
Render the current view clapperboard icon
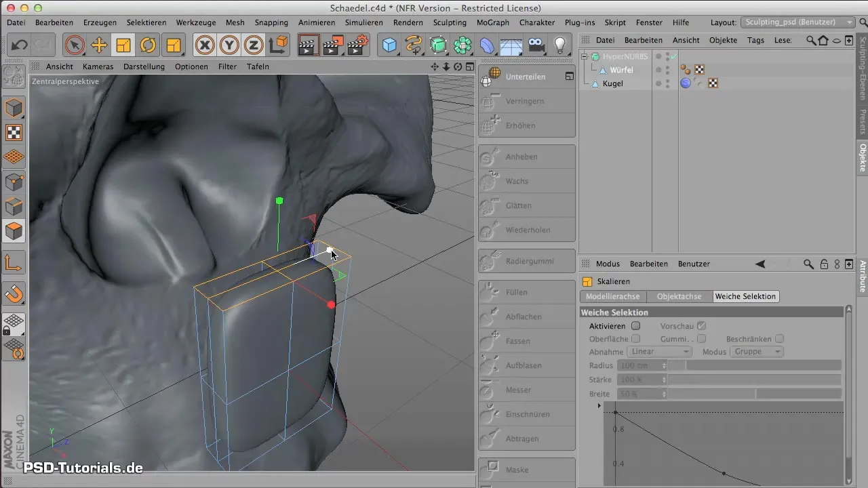(x=309, y=45)
